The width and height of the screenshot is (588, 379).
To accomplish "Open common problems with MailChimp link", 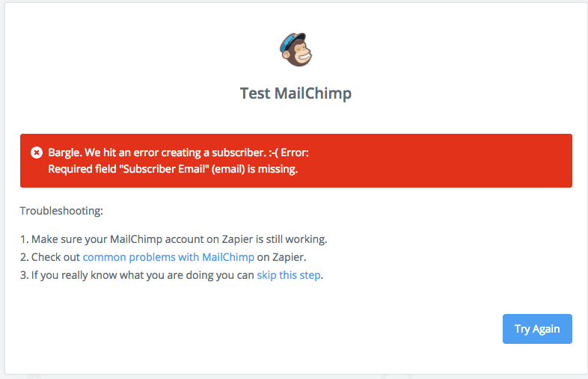I will [168, 257].
